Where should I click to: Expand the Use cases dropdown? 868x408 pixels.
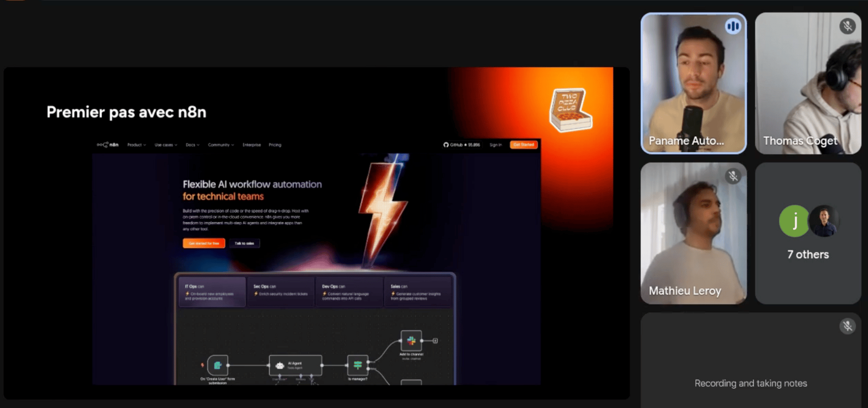tap(166, 145)
